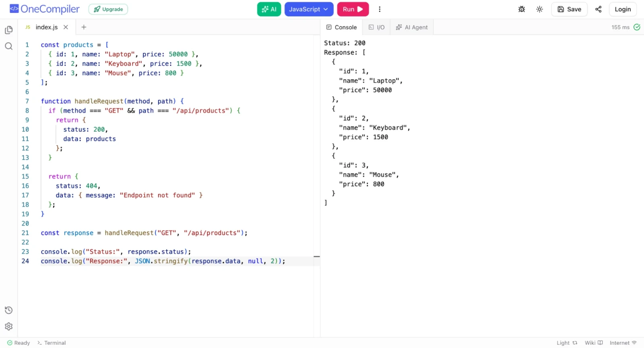
Task: Close the index.js tab
Action: (66, 27)
